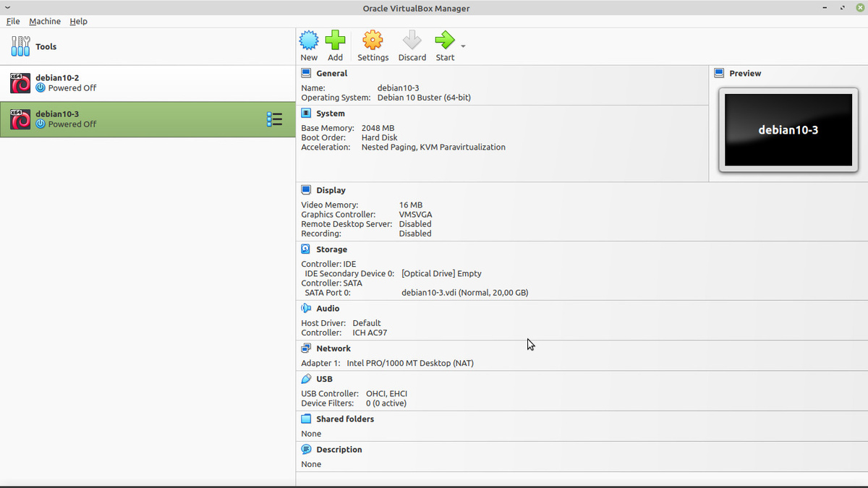Click the Preview section monitor icon
Image resolution: width=868 pixels, height=488 pixels.
click(x=719, y=73)
